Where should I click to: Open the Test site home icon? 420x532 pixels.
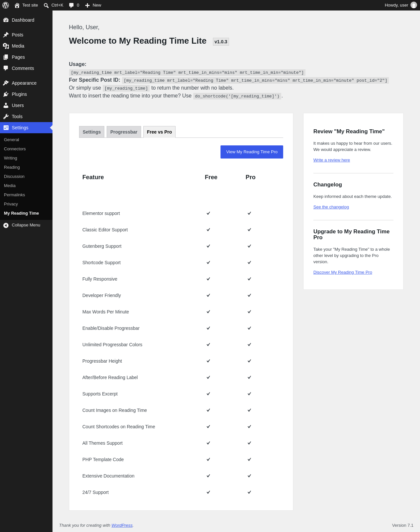17,5
